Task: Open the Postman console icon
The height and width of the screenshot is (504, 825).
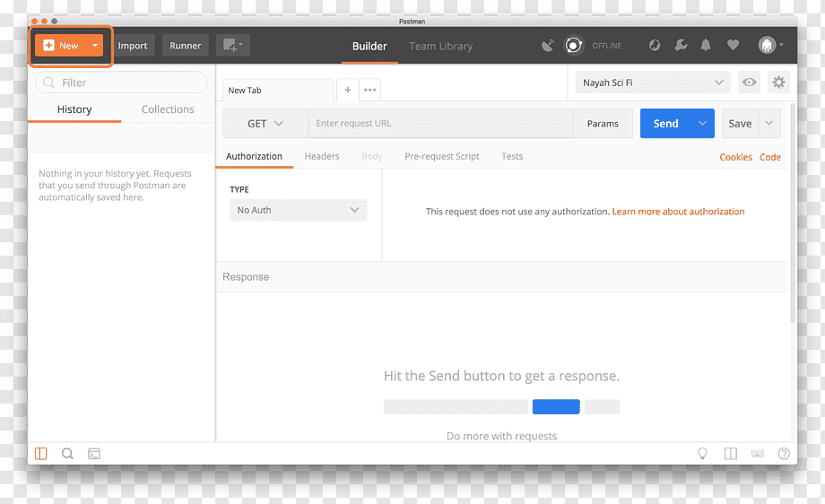Action: coord(94,454)
